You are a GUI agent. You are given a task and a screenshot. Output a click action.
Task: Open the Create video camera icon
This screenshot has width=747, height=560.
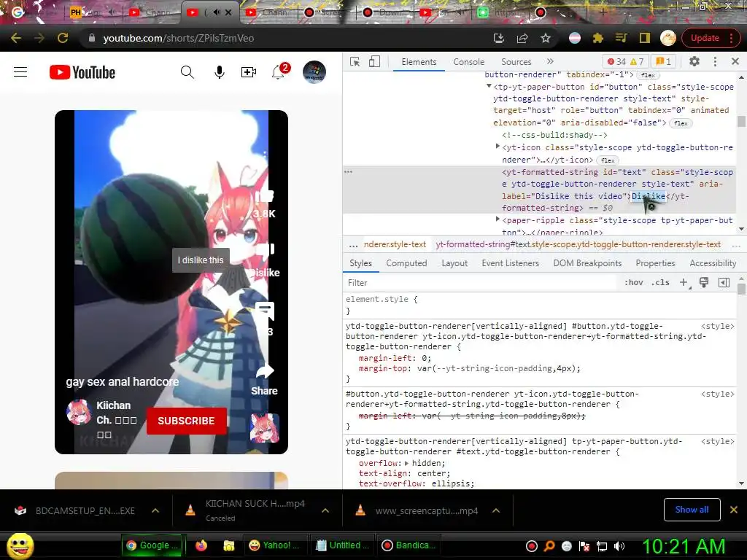[248, 72]
